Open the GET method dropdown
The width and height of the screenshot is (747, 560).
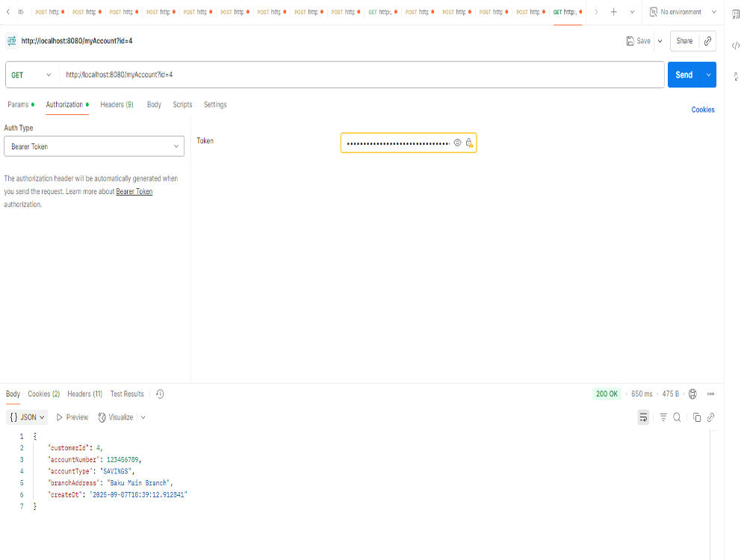31,75
